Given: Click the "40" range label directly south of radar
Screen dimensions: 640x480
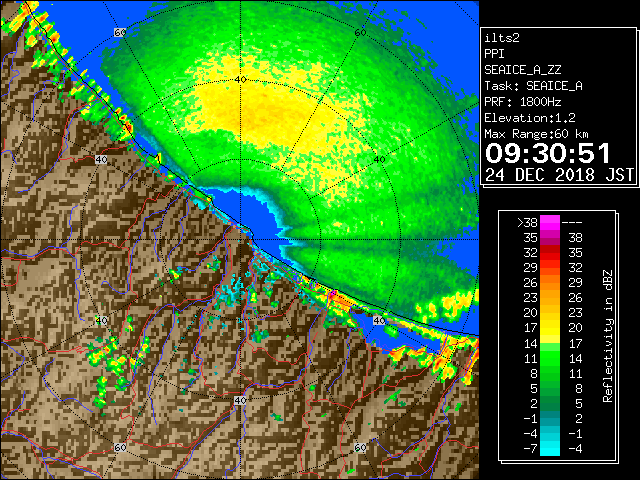Looking at the screenshot, I should point(240,400).
